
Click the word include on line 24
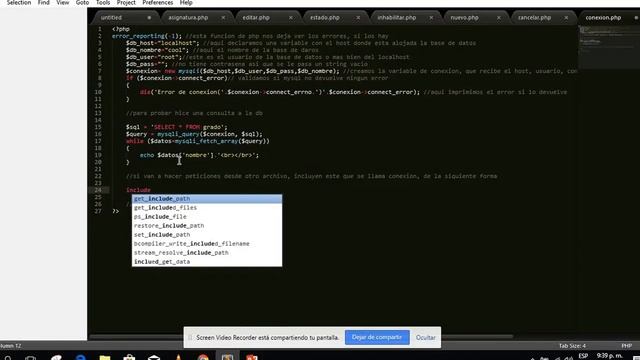pos(138,190)
